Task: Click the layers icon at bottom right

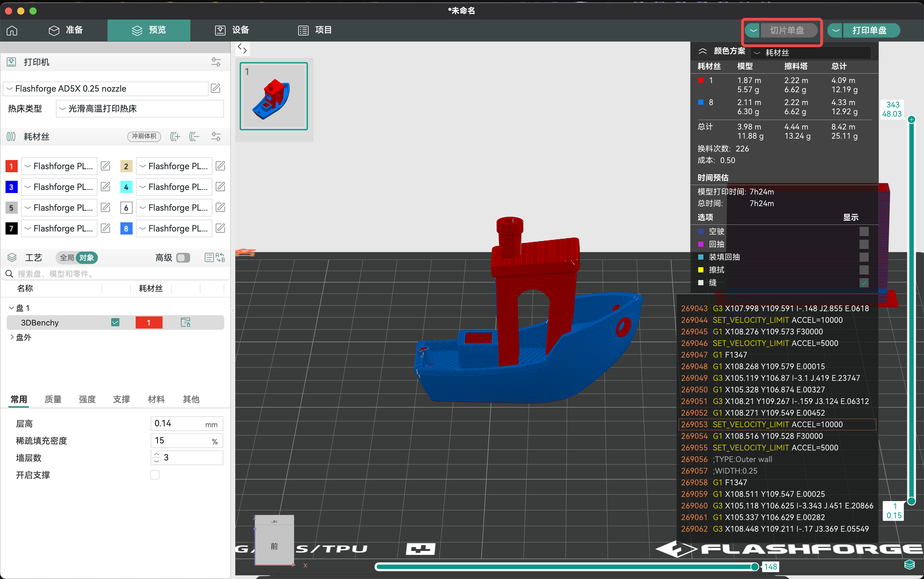Action: coord(909,564)
